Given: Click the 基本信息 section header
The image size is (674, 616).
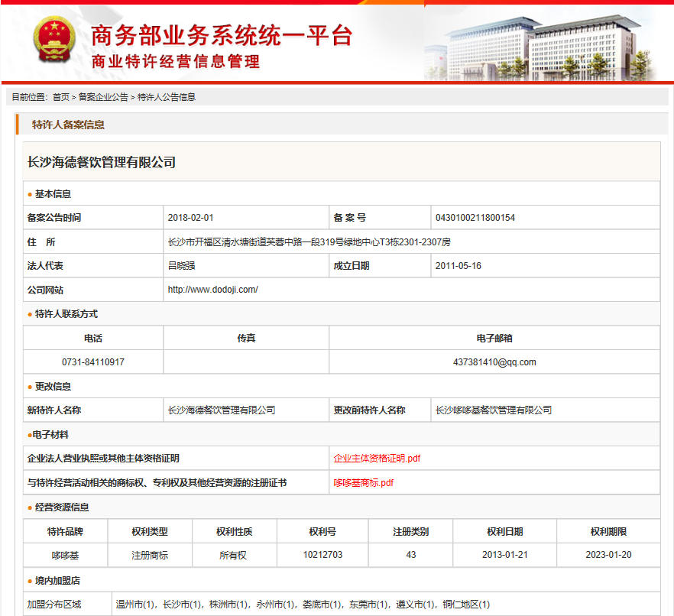Looking at the screenshot, I should [x=53, y=194].
